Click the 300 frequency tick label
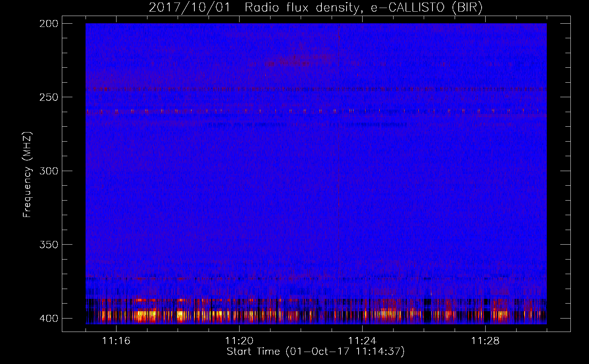 click(49, 171)
